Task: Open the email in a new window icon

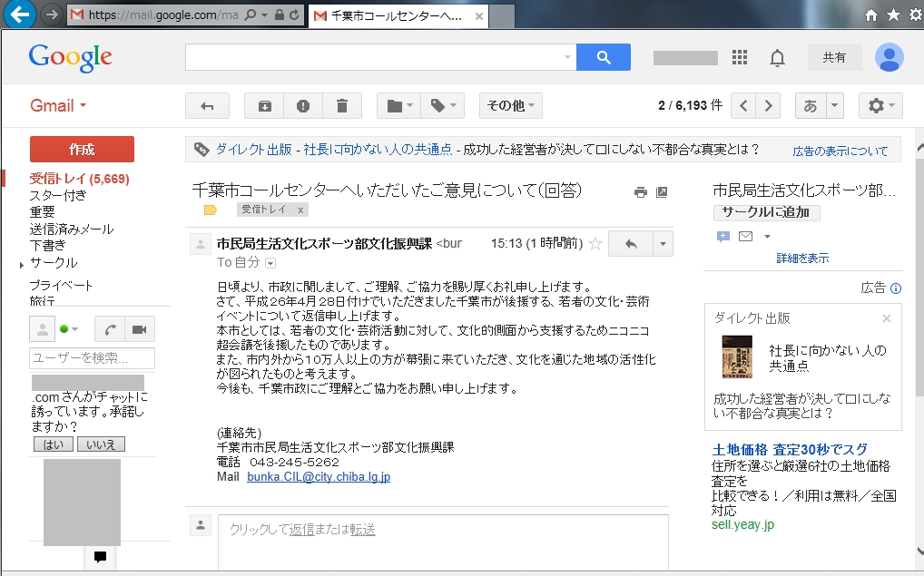Action: [x=662, y=192]
